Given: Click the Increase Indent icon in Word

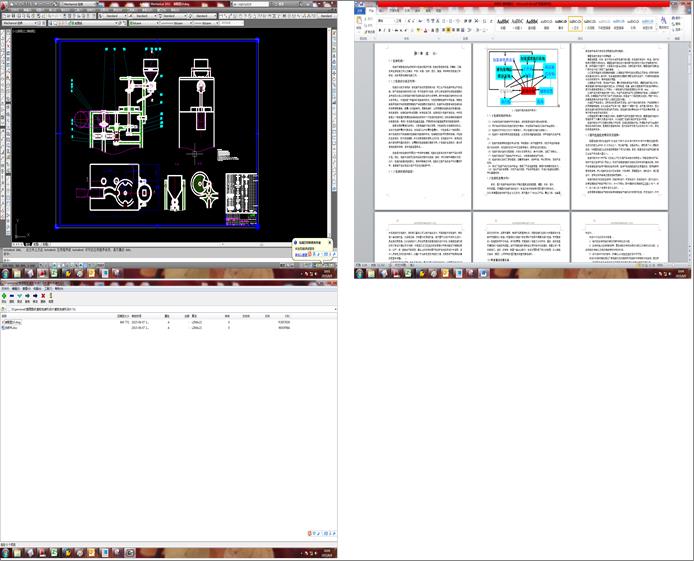Looking at the screenshot, I should pos(470,21).
